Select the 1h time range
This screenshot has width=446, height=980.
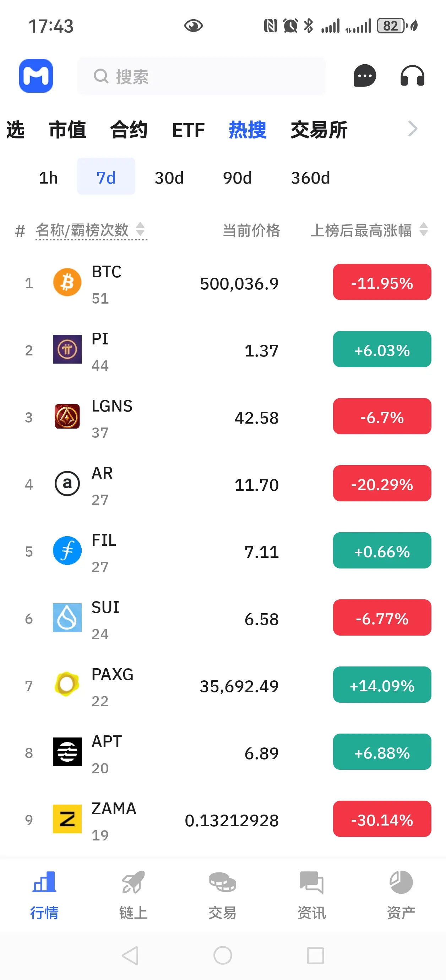tap(48, 178)
